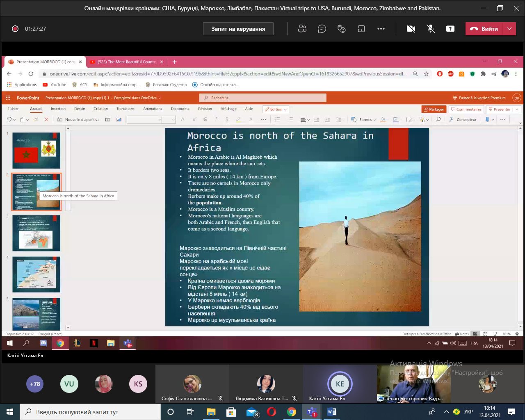Click the red Вийти leave button

click(484, 29)
